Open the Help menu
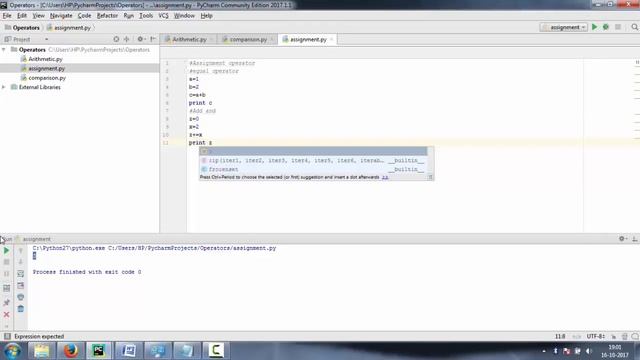This screenshot has height=360, width=640. coord(207,16)
